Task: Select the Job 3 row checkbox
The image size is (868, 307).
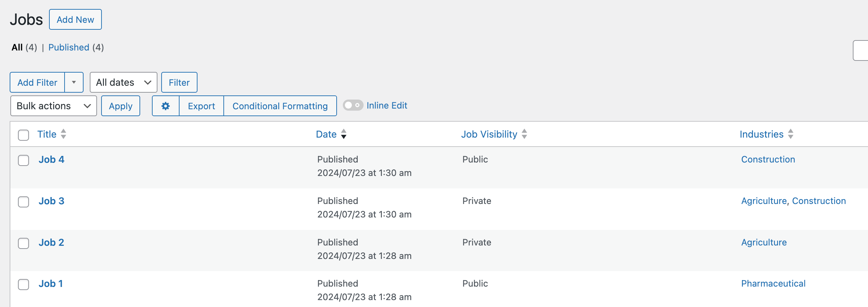Action: 23,202
